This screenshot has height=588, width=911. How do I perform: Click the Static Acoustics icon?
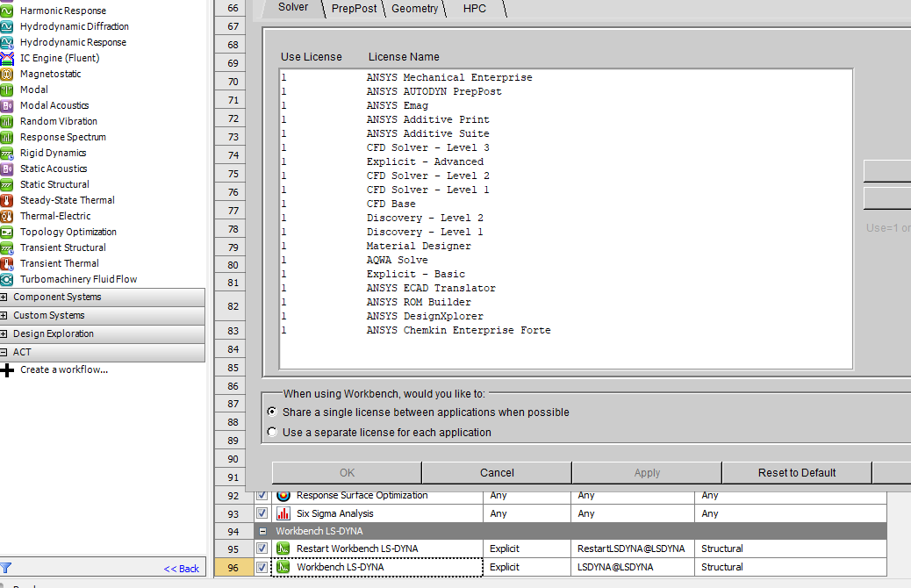[6, 169]
